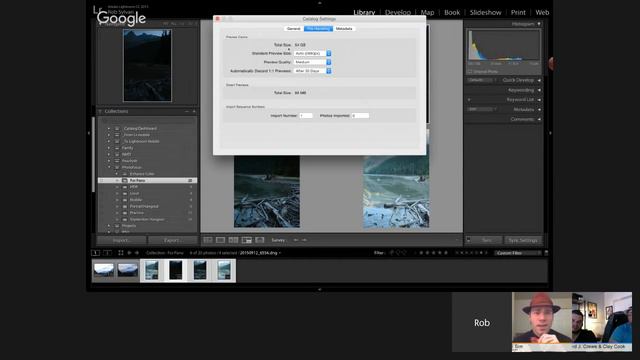640x360 pixels.
Task: Click the dark survey photo on left
Action: click(267, 191)
